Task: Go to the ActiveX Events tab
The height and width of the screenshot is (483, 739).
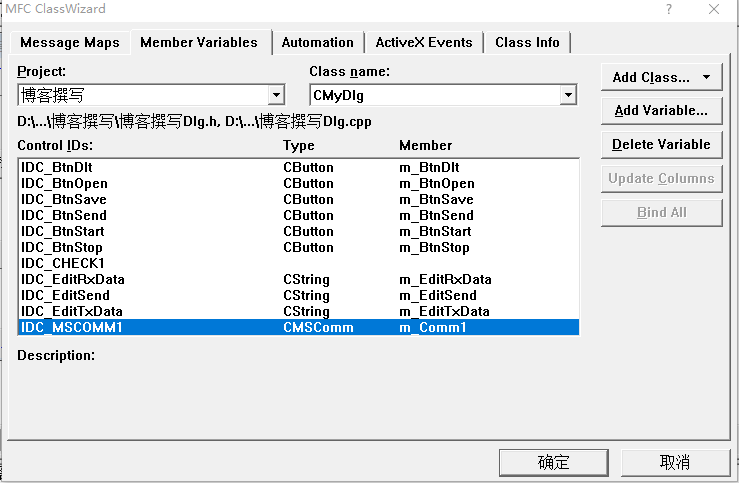Action: pyautogui.click(x=424, y=42)
